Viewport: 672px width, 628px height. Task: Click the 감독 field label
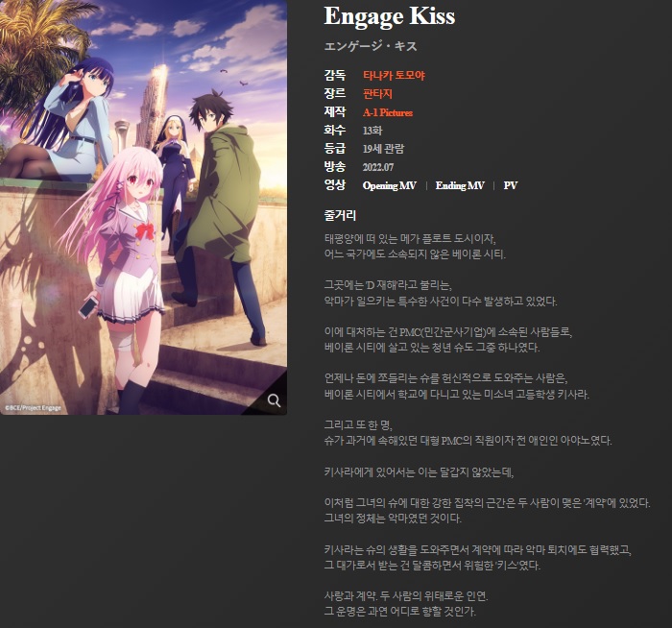(x=335, y=76)
